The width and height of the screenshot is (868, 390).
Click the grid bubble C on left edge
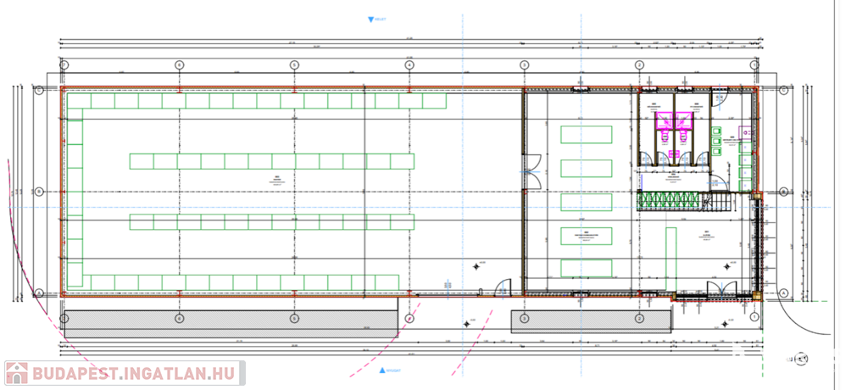37,88
